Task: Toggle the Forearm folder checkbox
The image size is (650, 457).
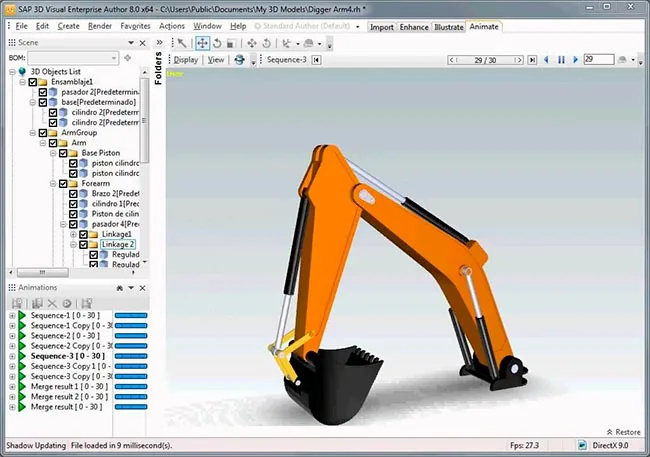Action: coord(63,183)
